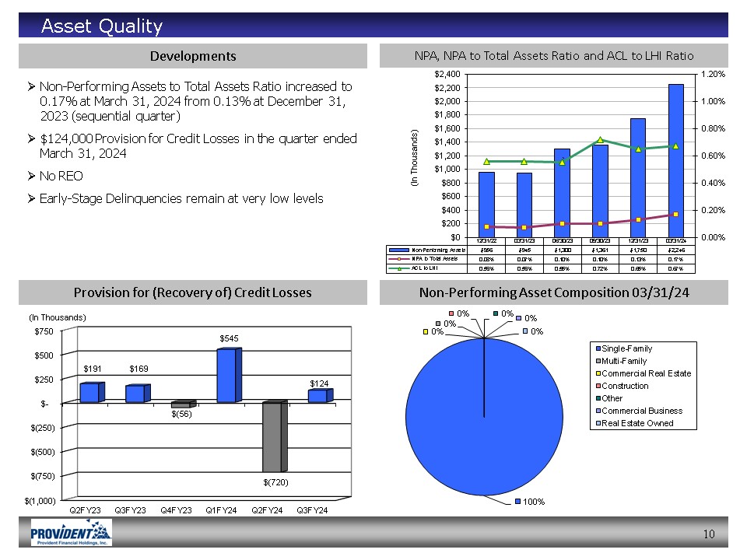Image resolution: width=747 pixels, height=560 pixels.
Task: Click the Non-Performing Asset Composition header
Action: pos(554,292)
